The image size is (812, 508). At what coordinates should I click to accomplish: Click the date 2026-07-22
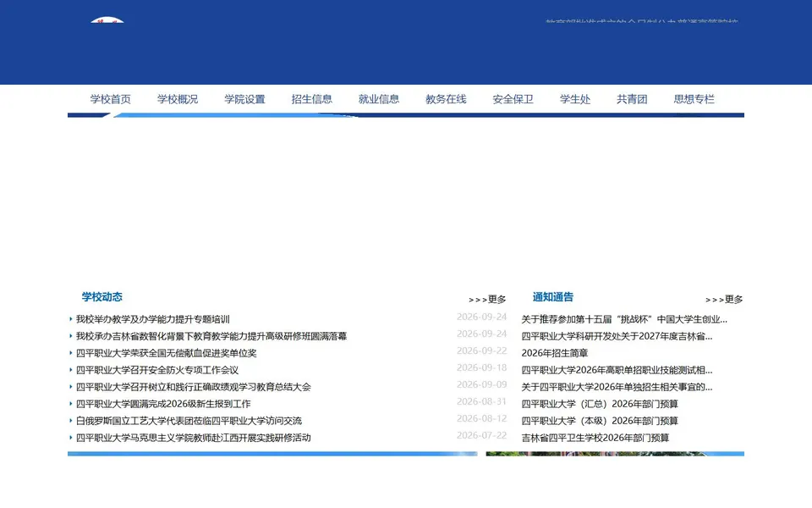point(481,435)
